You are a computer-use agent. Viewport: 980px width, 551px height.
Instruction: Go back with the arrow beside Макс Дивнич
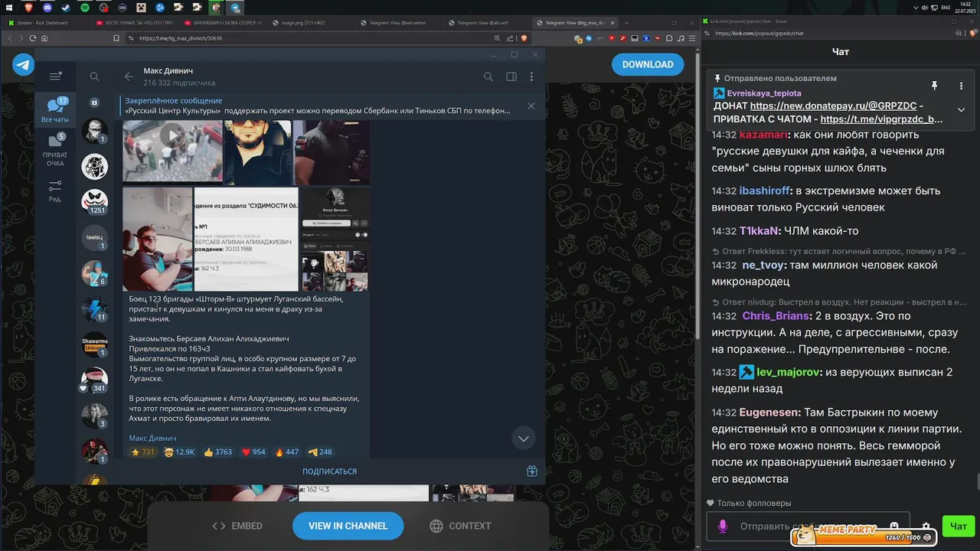click(x=129, y=77)
